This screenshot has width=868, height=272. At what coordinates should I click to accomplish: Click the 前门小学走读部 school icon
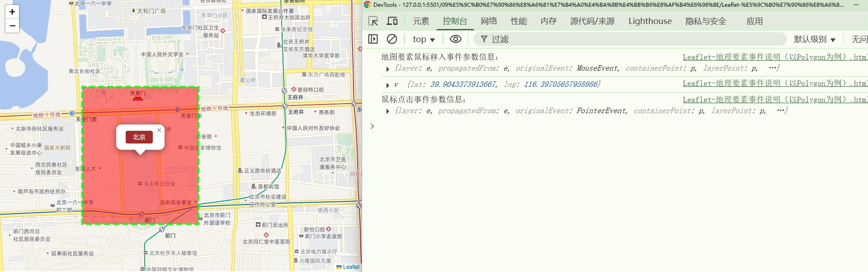point(301,236)
